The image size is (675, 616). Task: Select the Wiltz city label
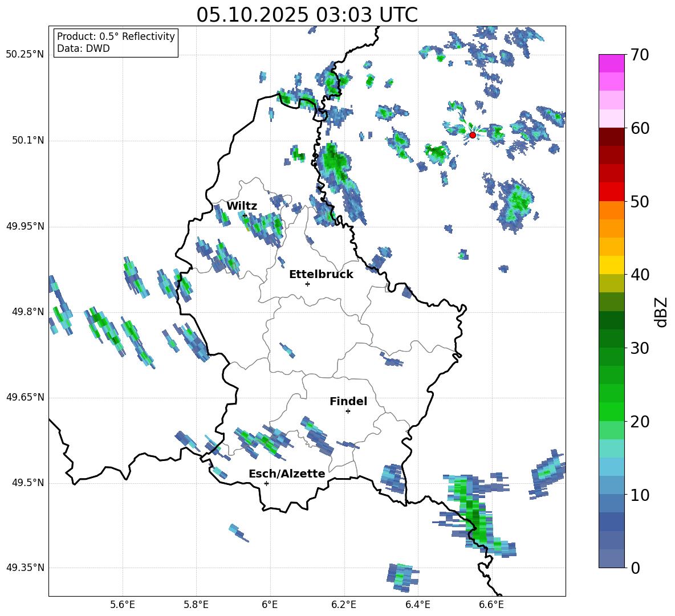pyautogui.click(x=242, y=206)
